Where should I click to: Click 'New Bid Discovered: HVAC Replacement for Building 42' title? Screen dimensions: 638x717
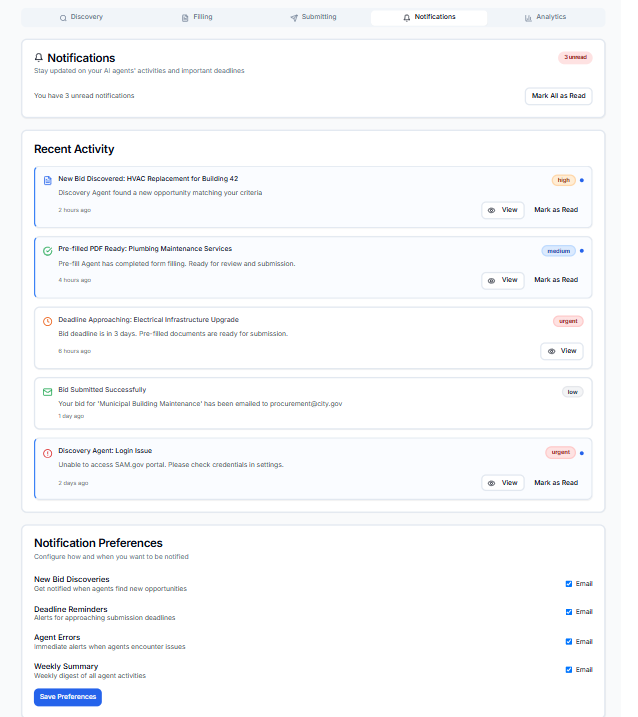click(x=148, y=179)
